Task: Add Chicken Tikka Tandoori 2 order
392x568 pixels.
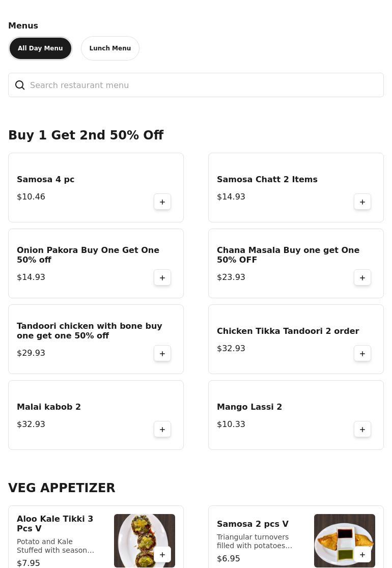Action: point(362,354)
